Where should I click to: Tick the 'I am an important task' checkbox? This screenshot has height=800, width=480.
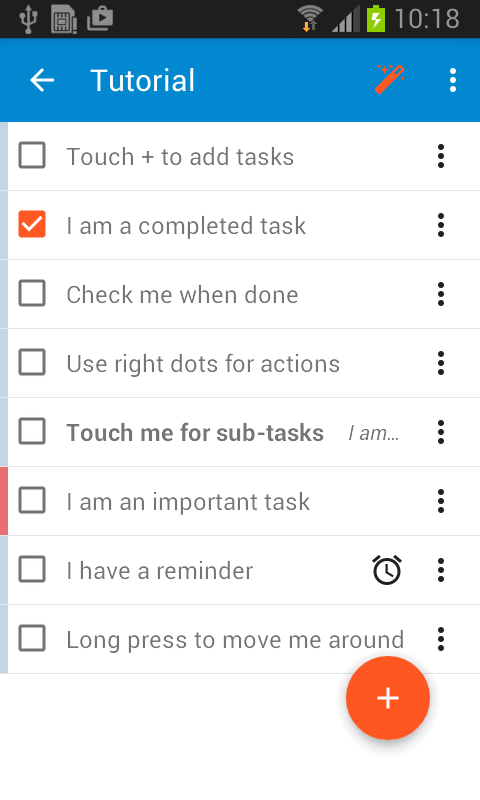tap(32, 501)
